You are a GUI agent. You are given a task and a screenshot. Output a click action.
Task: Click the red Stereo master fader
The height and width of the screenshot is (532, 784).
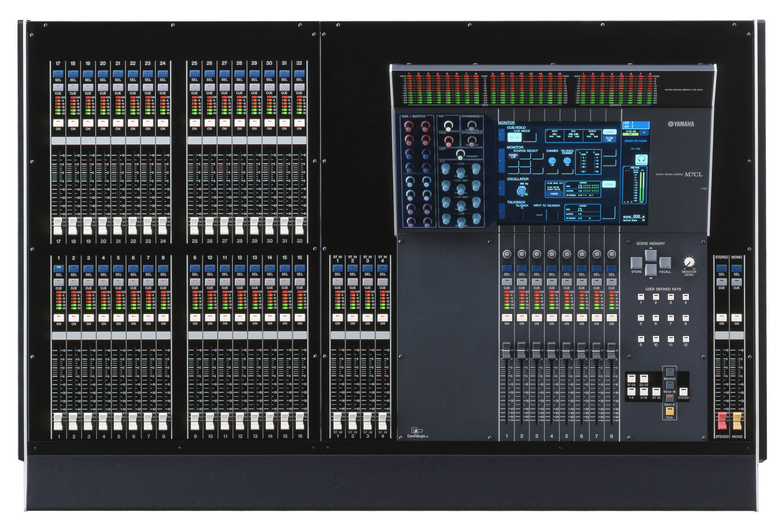click(722, 420)
